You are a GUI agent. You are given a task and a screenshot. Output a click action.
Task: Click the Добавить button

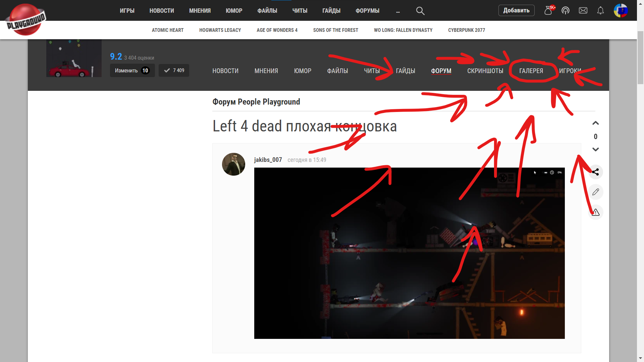click(516, 10)
